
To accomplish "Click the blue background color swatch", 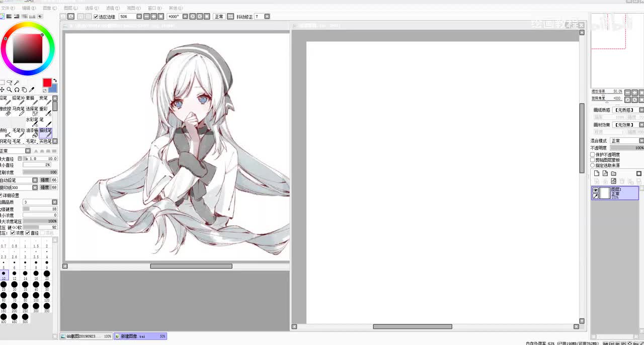I will (53, 89).
